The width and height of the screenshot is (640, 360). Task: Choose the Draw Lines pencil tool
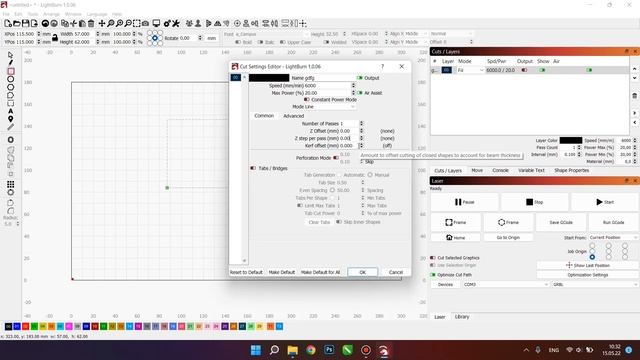click(x=10, y=62)
